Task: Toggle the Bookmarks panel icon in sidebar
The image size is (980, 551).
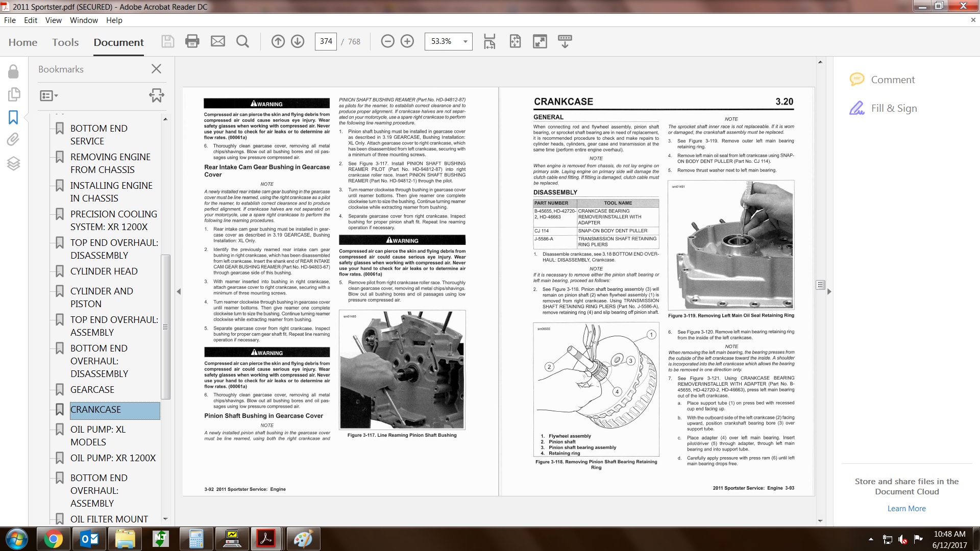Action: pos(13,117)
